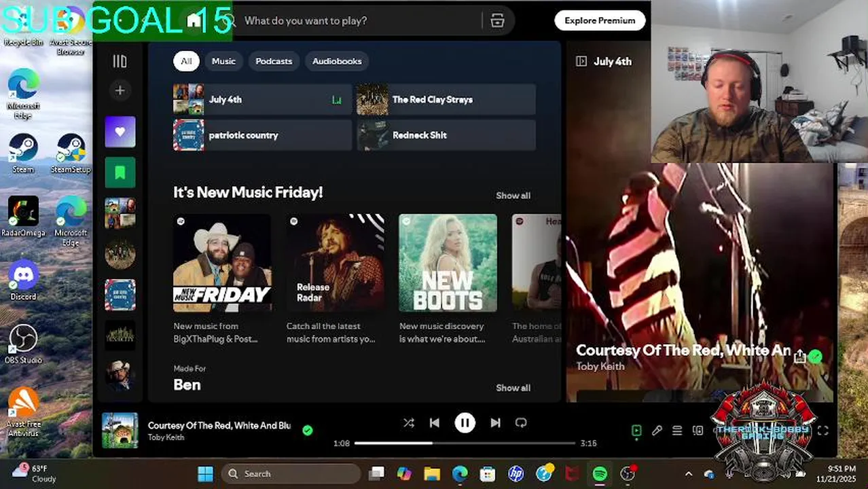Open the cowboy hat artist cover in sidebar
Image resolution: width=868 pixels, height=489 pixels.
tap(120, 376)
